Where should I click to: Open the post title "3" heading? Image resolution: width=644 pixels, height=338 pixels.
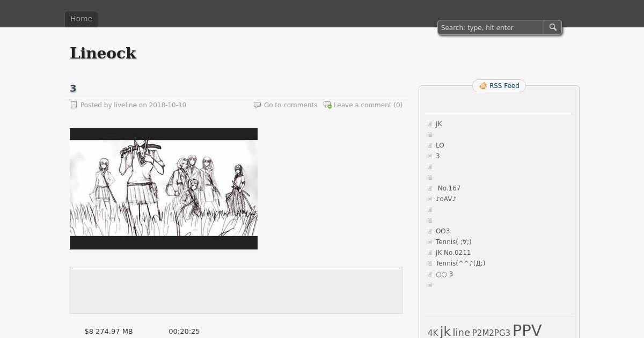(73, 88)
